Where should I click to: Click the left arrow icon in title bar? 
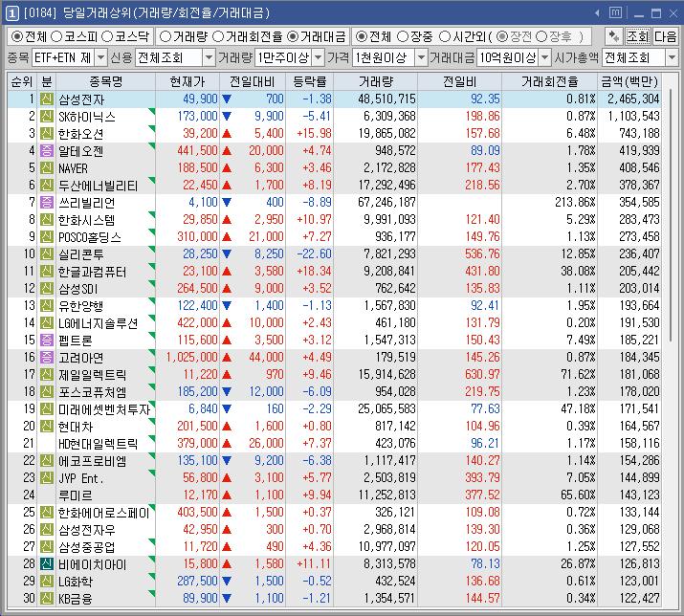597,13
